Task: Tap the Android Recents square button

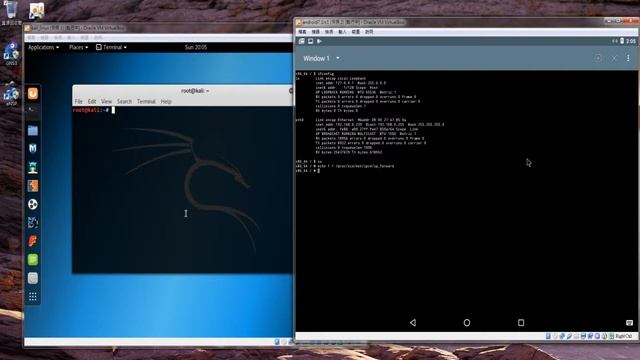Action: [521, 322]
